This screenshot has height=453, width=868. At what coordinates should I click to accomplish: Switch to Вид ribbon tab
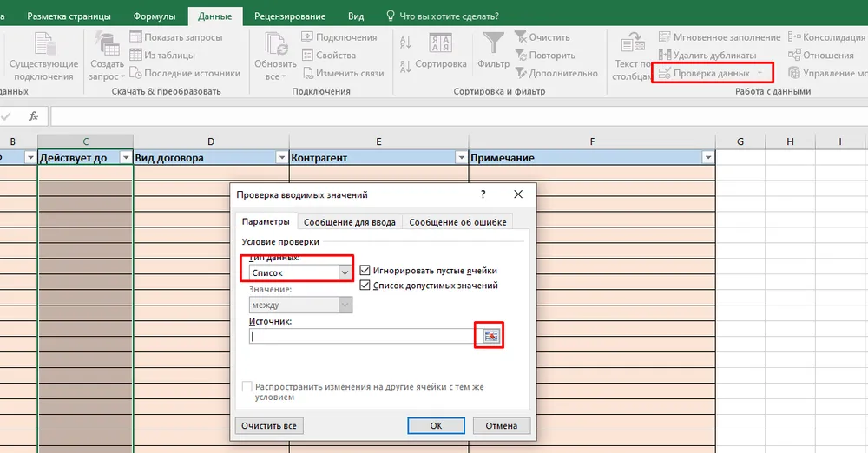(x=356, y=16)
